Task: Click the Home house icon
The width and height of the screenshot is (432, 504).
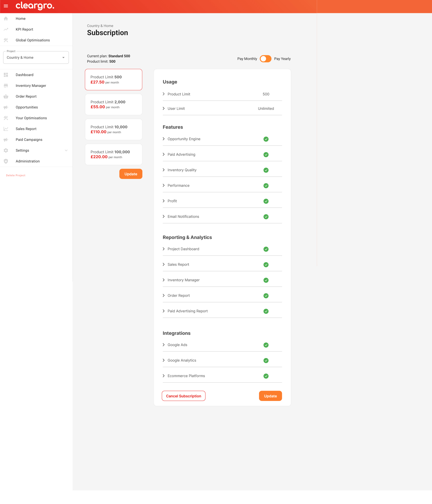Action: [6, 18]
